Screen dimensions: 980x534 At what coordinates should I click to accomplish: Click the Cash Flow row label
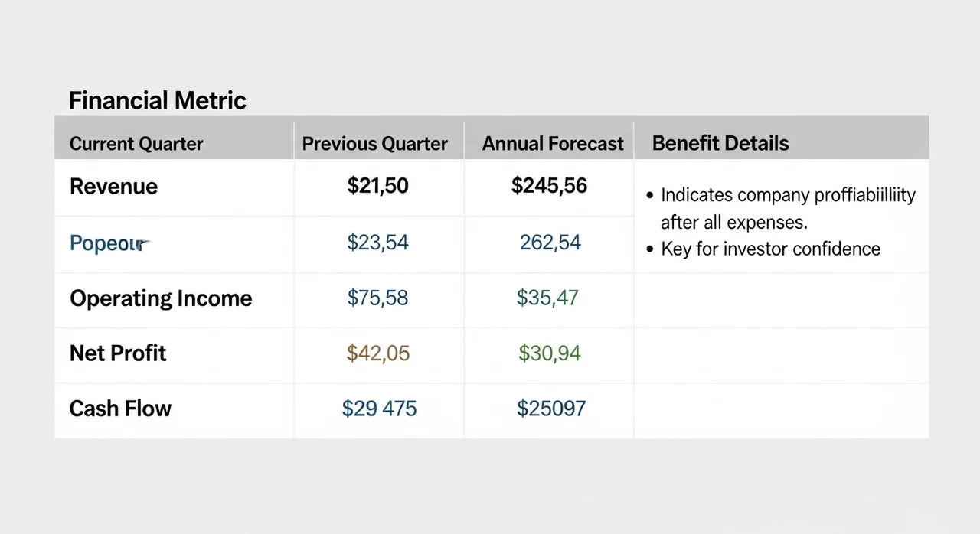click(120, 409)
